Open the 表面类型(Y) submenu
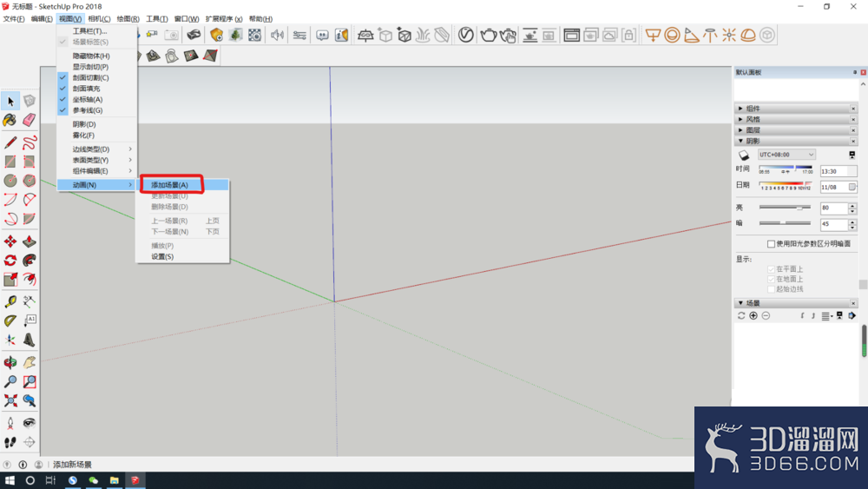Image resolution: width=868 pixels, height=489 pixels. click(97, 160)
